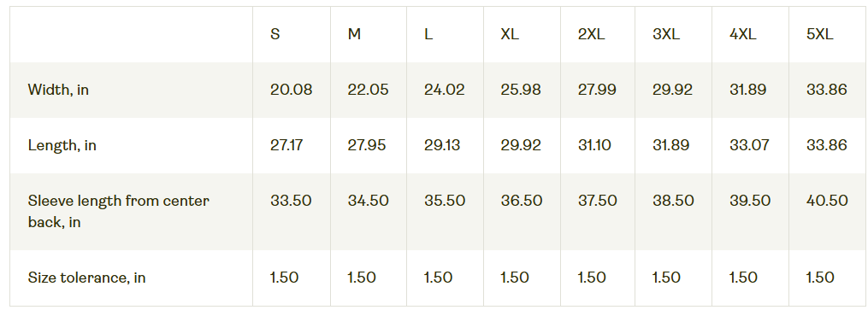Select sleeve length 33.50 for S
Screen dimensions: 868x310
pos(291,201)
